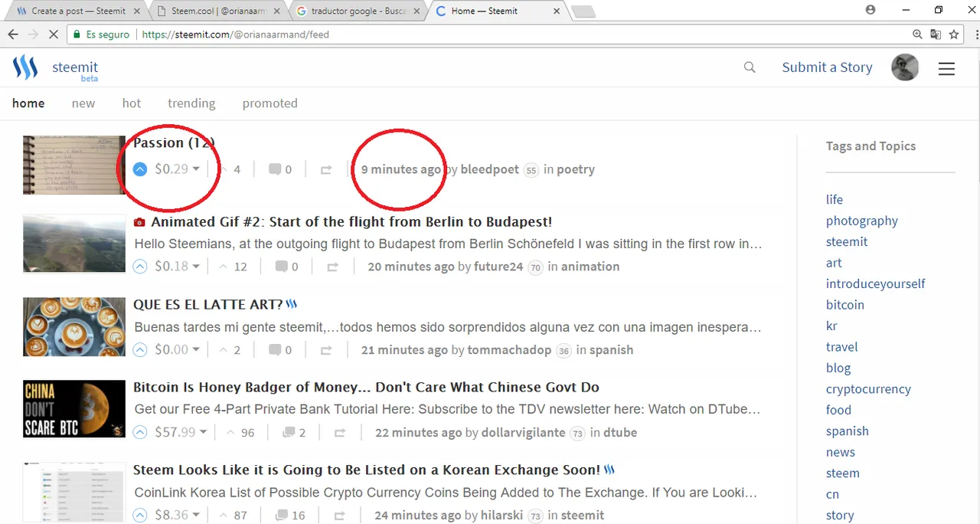Image resolution: width=980 pixels, height=524 pixels.
Task: Switch to the home tab
Action: 28,103
